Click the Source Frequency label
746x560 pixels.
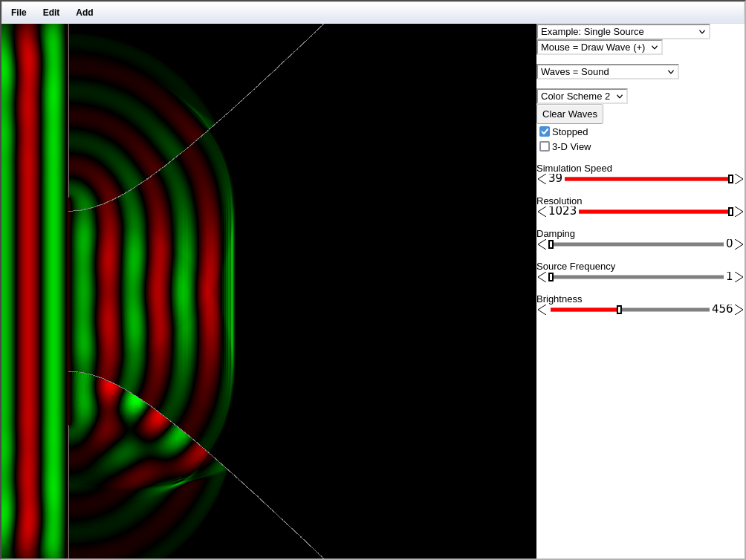pyautogui.click(x=576, y=267)
